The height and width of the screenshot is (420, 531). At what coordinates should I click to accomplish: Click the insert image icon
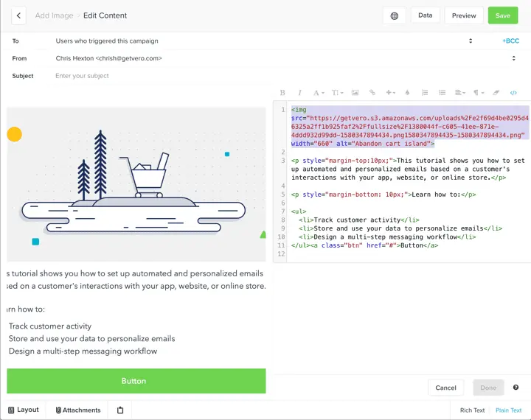355,93
